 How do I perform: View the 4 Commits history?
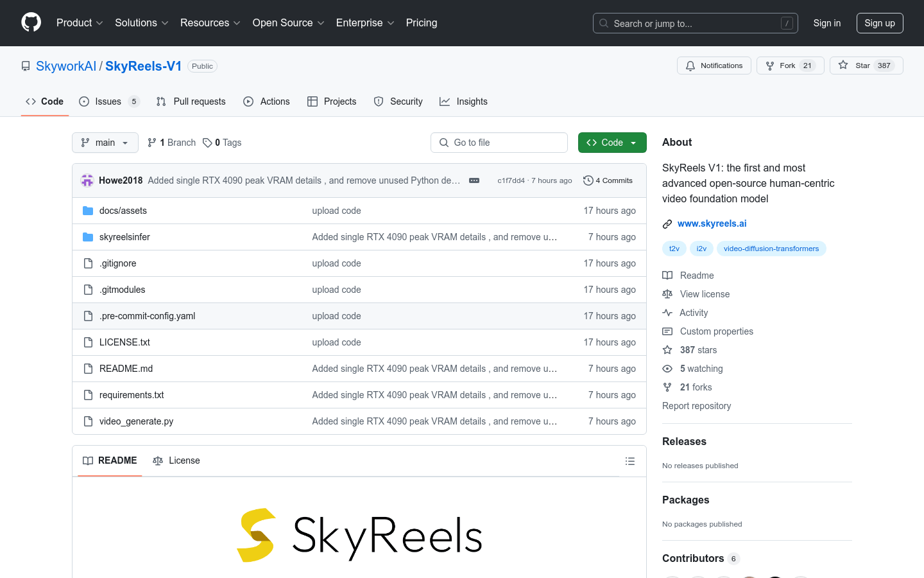click(x=608, y=180)
